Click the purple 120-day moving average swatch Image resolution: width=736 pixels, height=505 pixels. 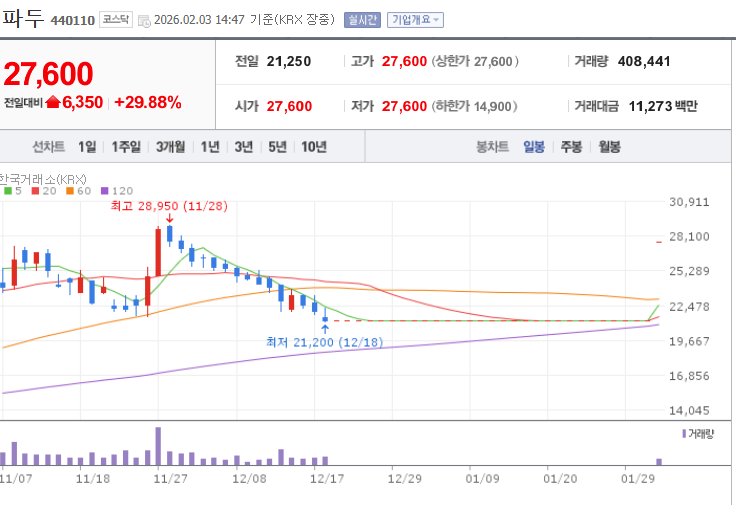pos(105,191)
